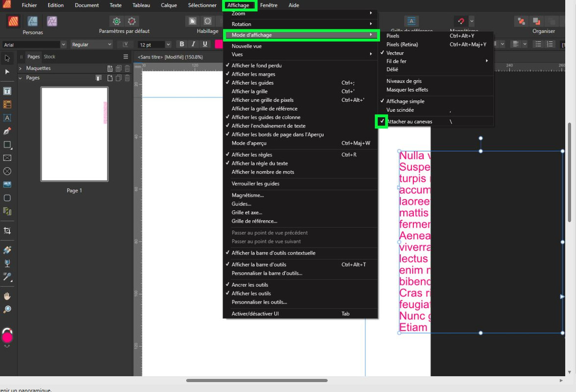This screenshot has height=392, width=576.
Task: Select the View hand tool
Action: point(7,296)
